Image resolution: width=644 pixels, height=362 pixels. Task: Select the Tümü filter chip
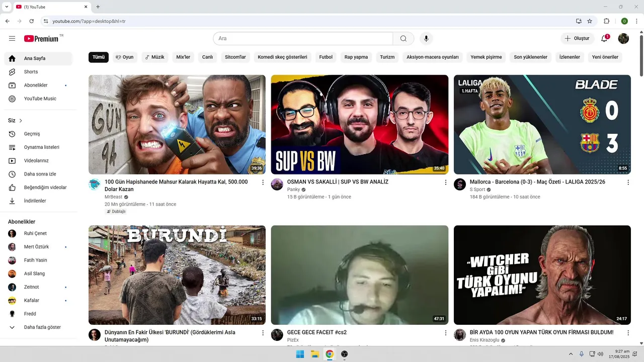(99, 57)
